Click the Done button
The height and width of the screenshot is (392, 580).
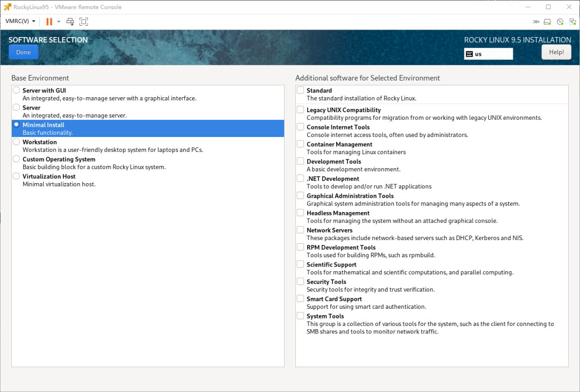click(x=23, y=52)
